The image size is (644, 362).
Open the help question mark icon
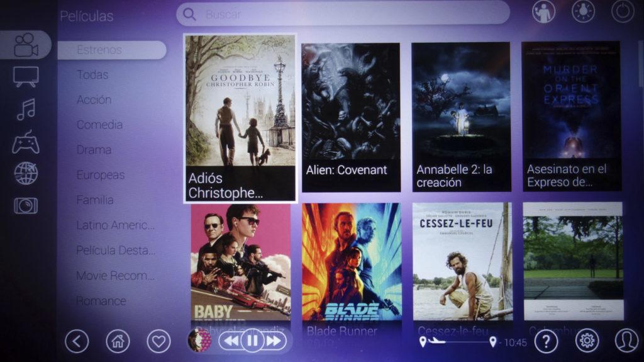click(546, 341)
